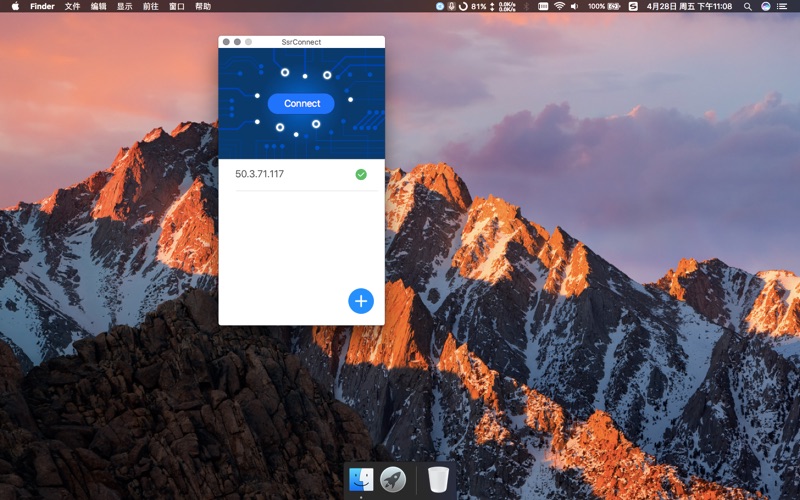The width and height of the screenshot is (800, 500).
Task: Open Spotlight search magnifier icon
Action: tap(747, 6)
